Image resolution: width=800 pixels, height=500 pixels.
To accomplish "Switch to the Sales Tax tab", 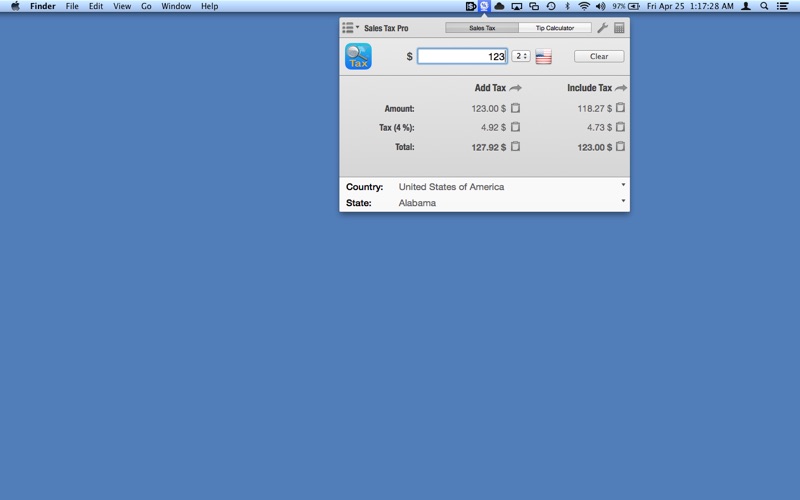I will 482,28.
